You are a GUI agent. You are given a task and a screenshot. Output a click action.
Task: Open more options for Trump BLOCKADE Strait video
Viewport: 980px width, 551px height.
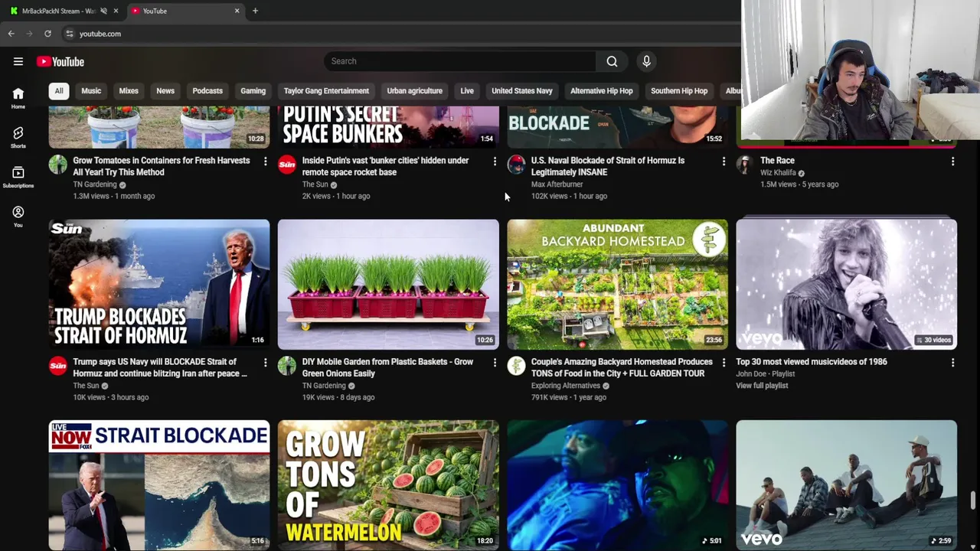click(265, 363)
